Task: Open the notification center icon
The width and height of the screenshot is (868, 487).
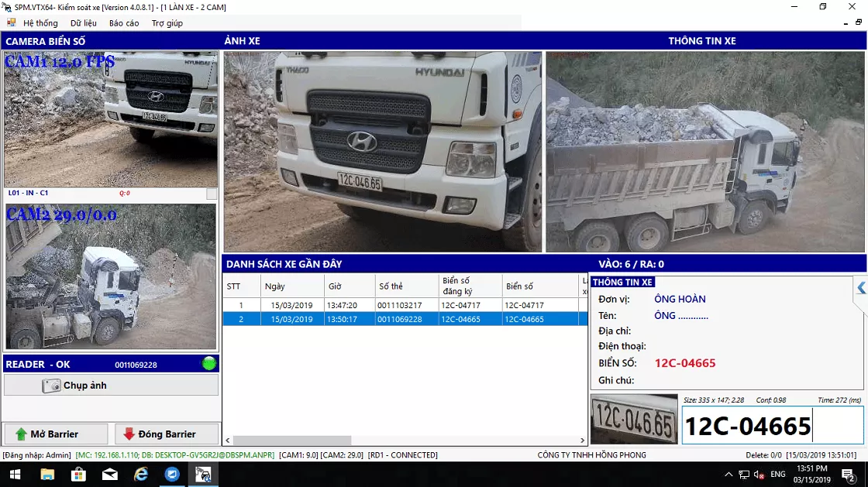Action: [847, 475]
